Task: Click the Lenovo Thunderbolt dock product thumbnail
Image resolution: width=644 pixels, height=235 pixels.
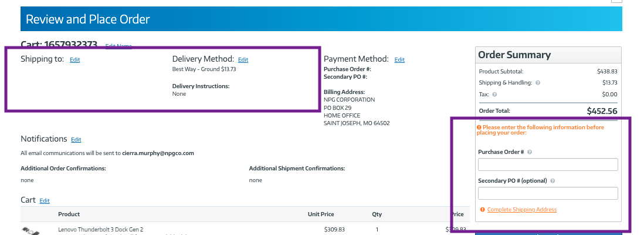Action: tap(30, 230)
